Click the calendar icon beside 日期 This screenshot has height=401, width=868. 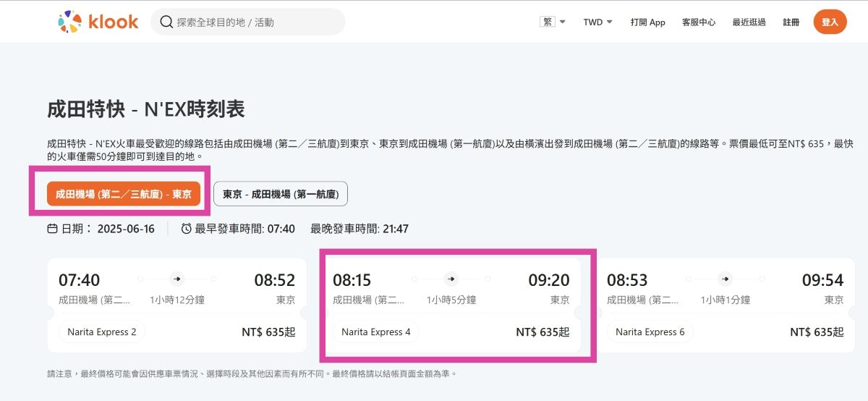pyautogui.click(x=52, y=229)
